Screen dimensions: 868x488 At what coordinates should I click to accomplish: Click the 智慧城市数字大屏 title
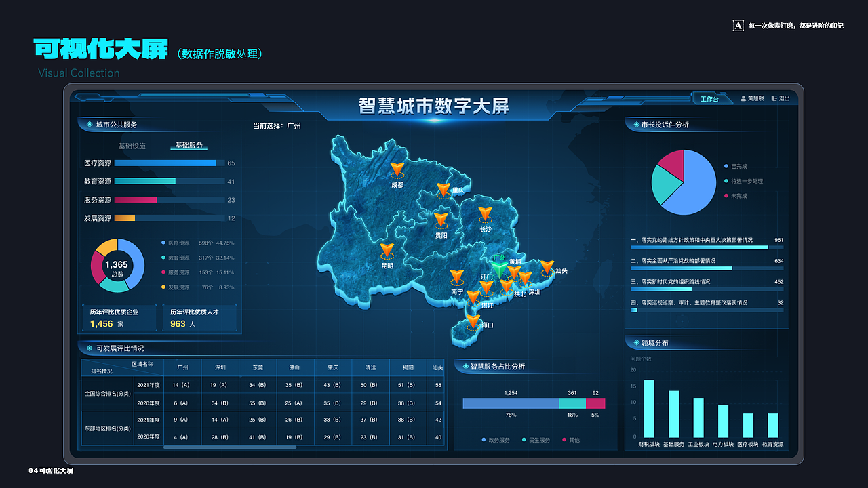point(434,106)
